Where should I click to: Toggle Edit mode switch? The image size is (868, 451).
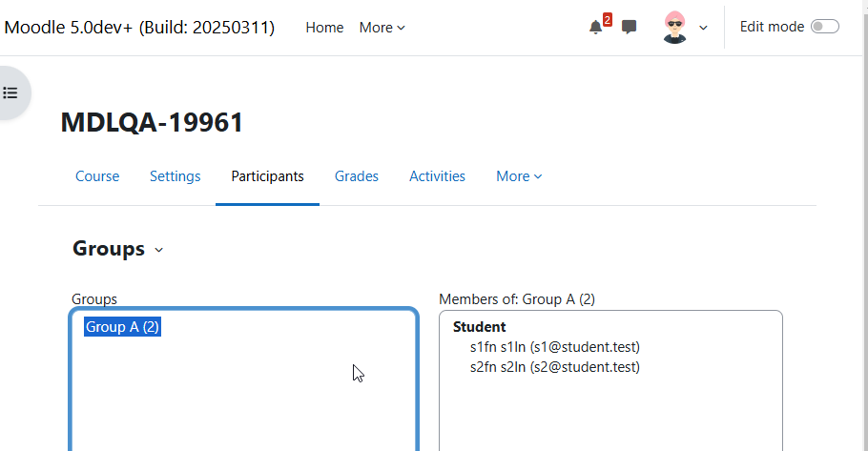(825, 27)
